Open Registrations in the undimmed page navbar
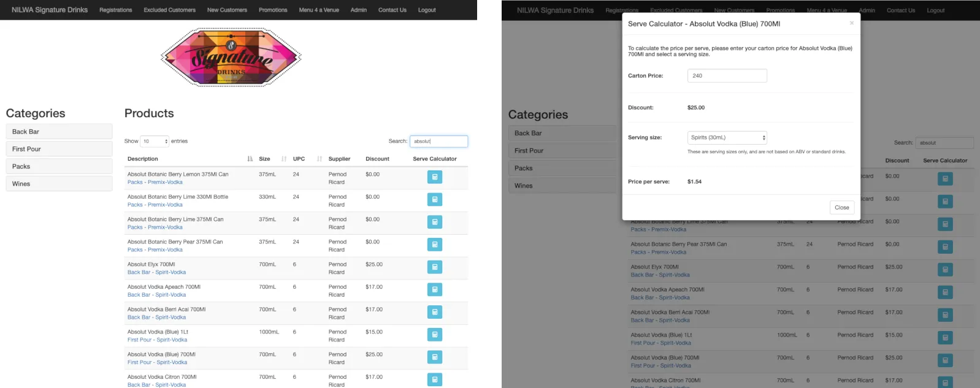The width and height of the screenshot is (980, 388). [x=116, y=10]
